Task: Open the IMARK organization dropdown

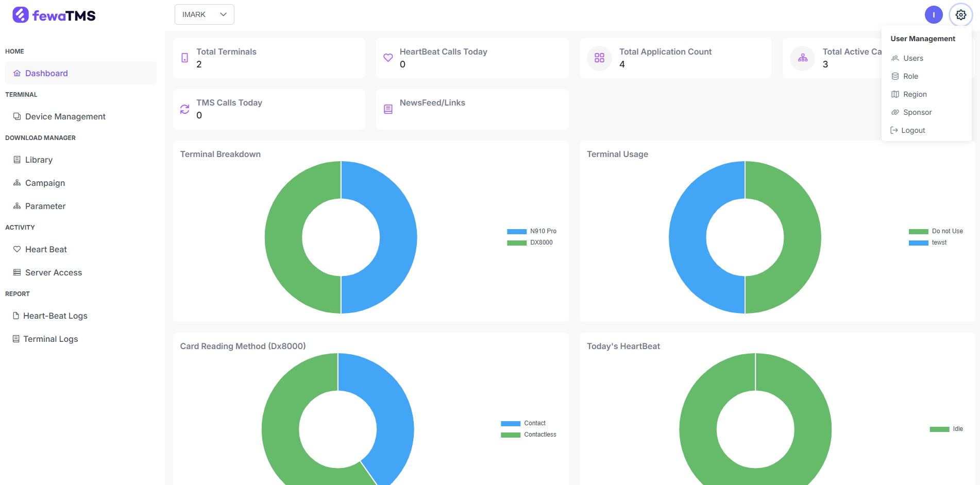Action: [204, 14]
